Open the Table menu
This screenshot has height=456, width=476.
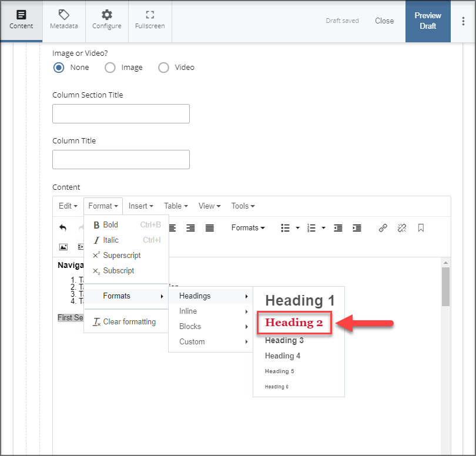[x=176, y=206]
